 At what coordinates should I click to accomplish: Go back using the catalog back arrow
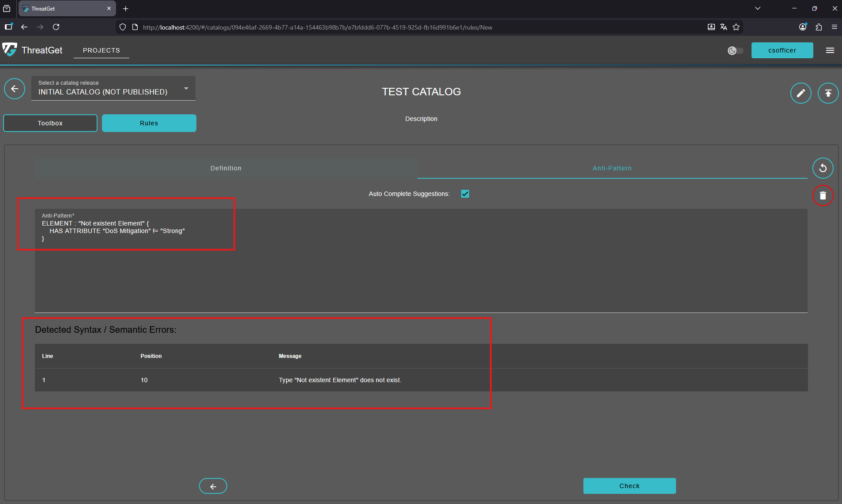coord(15,89)
